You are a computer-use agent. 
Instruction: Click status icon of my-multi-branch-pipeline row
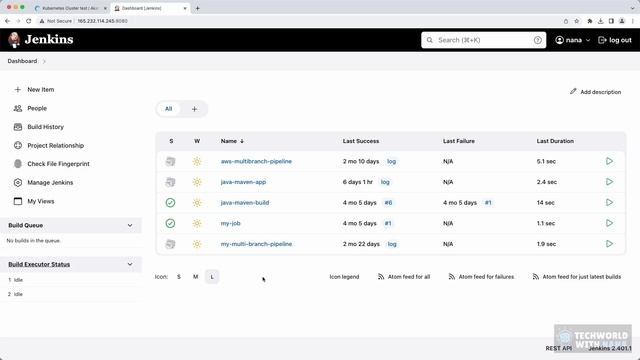coord(170,244)
